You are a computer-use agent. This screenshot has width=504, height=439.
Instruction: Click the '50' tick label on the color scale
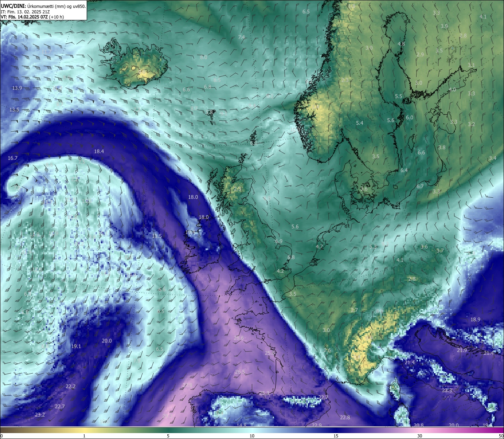point(501,436)
